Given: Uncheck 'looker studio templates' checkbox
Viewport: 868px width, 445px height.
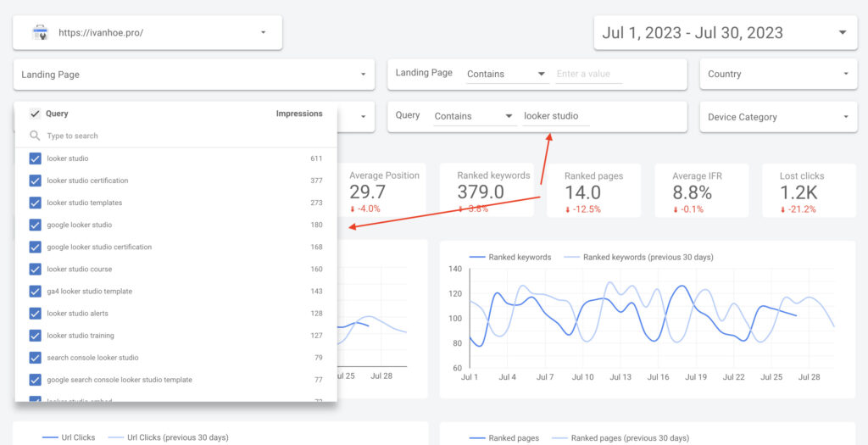Looking at the screenshot, I should 36,203.
